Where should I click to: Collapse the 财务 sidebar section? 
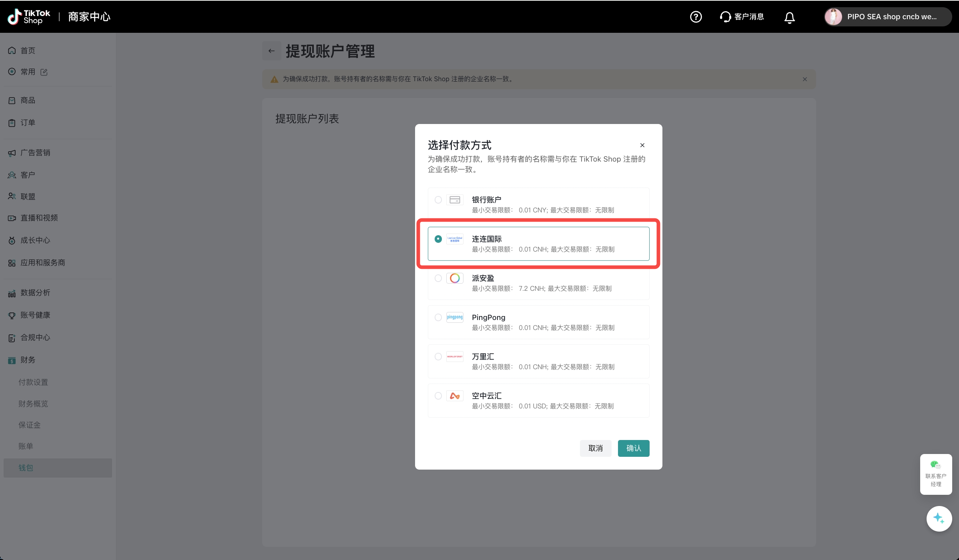click(x=28, y=360)
